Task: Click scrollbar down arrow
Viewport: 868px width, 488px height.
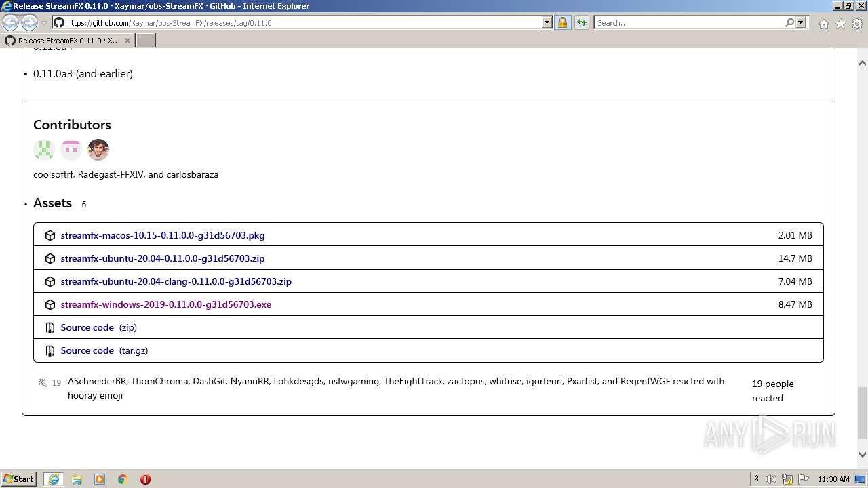Action: click(x=863, y=455)
